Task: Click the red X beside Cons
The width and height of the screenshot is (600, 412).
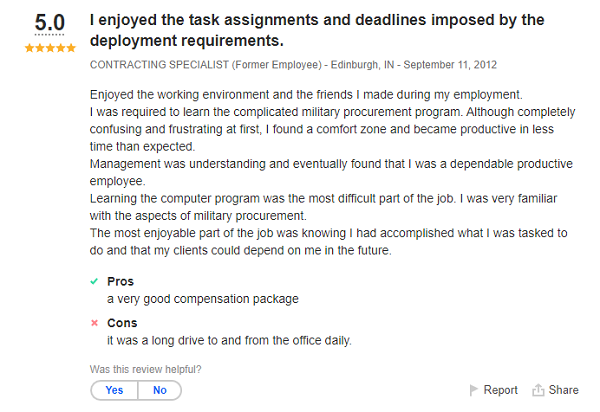Action: (x=94, y=324)
